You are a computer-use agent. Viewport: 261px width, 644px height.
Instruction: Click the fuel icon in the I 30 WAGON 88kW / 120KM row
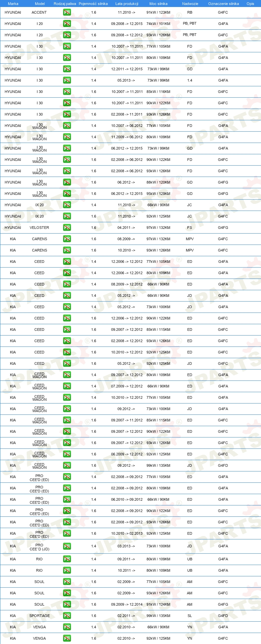point(67,182)
